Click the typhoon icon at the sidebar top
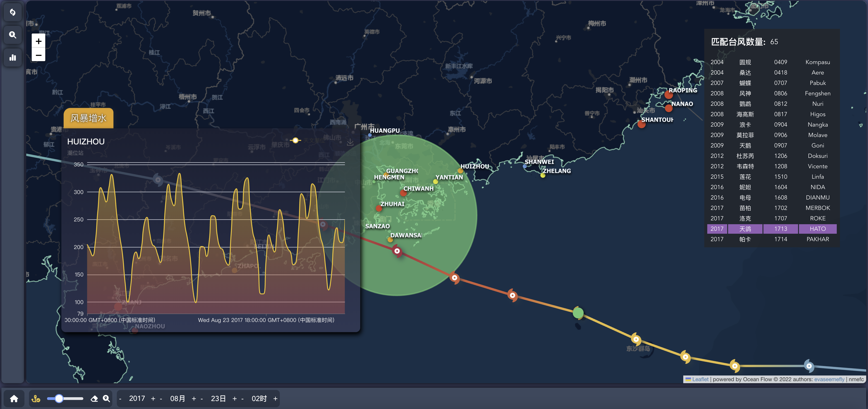Viewport: 868px width, 409px height. click(x=13, y=12)
